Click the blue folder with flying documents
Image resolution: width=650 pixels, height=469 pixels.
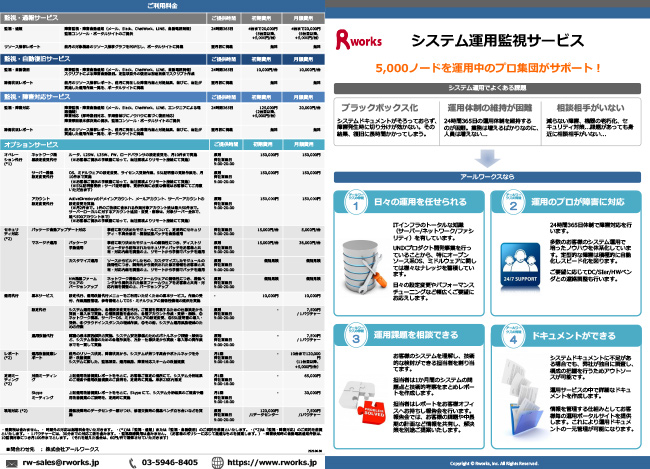[521, 399]
